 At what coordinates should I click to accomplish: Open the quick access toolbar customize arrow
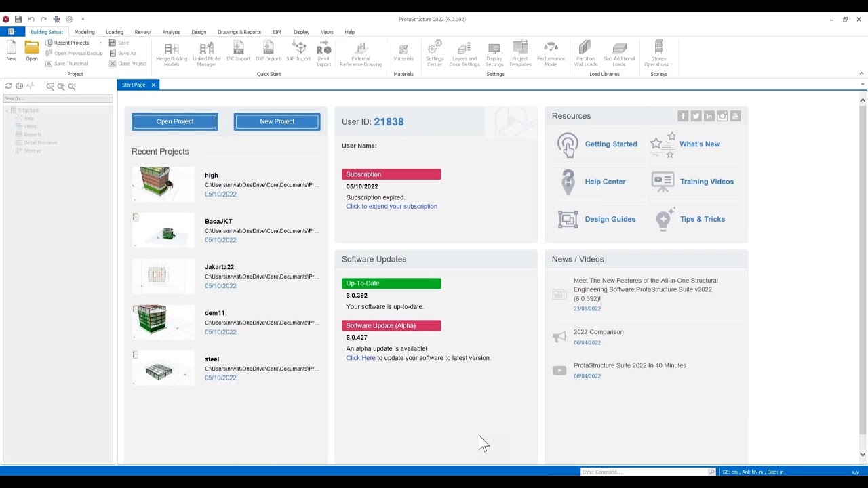coord(83,19)
